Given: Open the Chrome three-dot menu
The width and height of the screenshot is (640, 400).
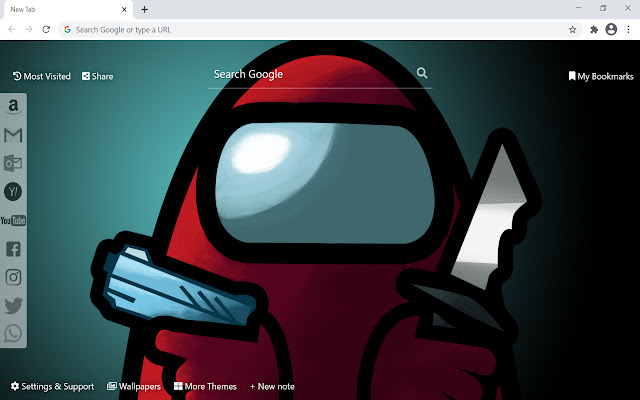Looking at the screenshot, I should 629,29.
